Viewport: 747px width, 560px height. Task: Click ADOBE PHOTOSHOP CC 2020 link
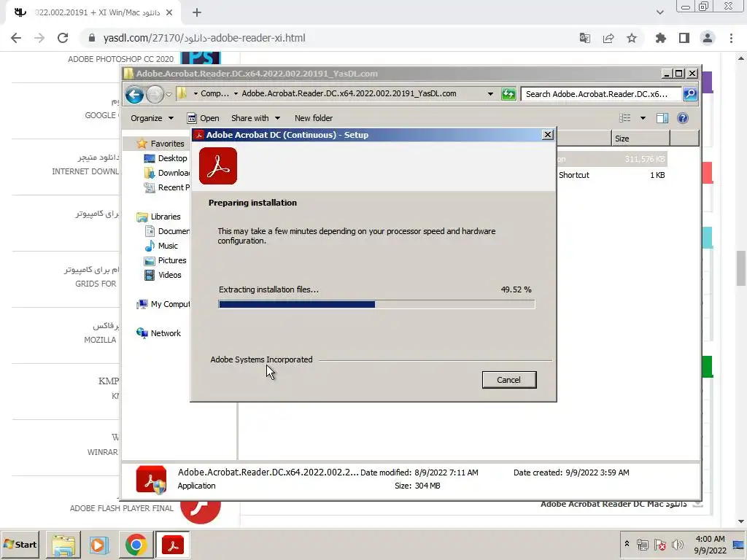click(x=120, y=59)
